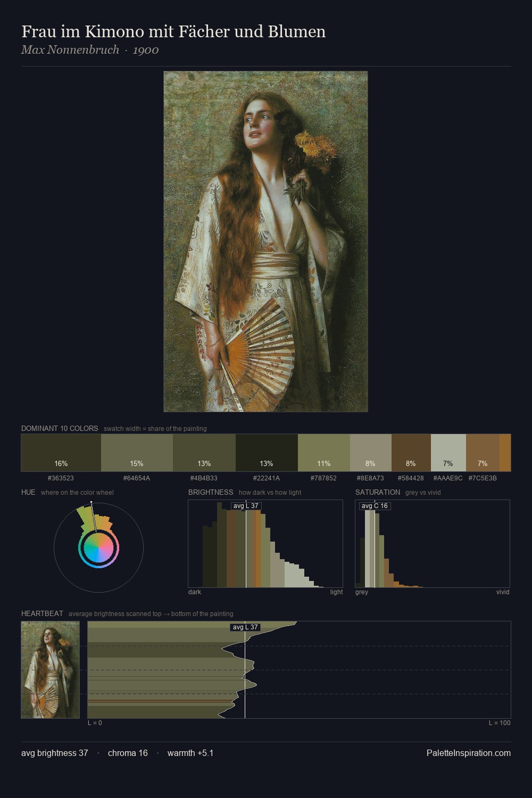Click the title Frau im Kimono mit Fächer und Blumen
The image size is (532, 798).
173,31
